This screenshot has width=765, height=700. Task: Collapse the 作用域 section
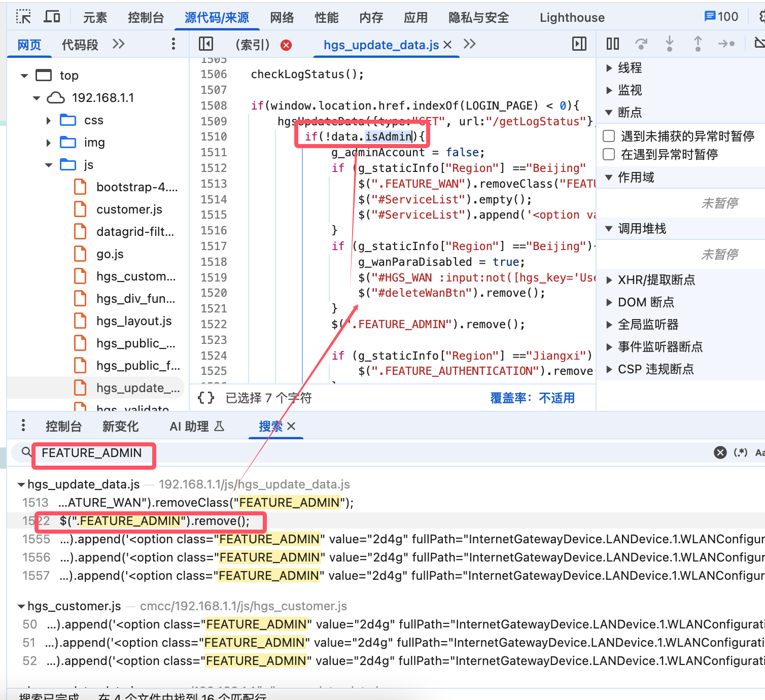[x=609, y=177]
